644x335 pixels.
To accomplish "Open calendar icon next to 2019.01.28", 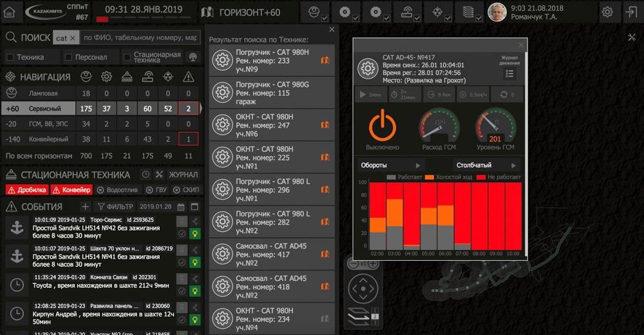I will click(181, 206).
